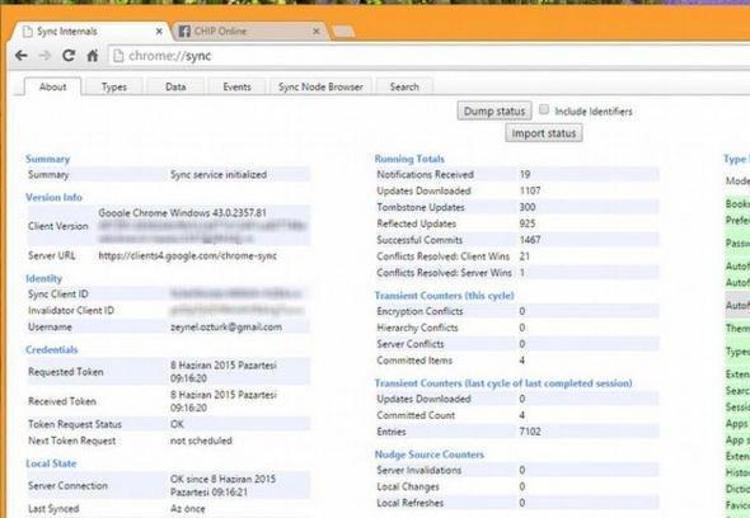Click the Requested Token row label
This screenshot has height=518, width=750.
tap(66, 372)
